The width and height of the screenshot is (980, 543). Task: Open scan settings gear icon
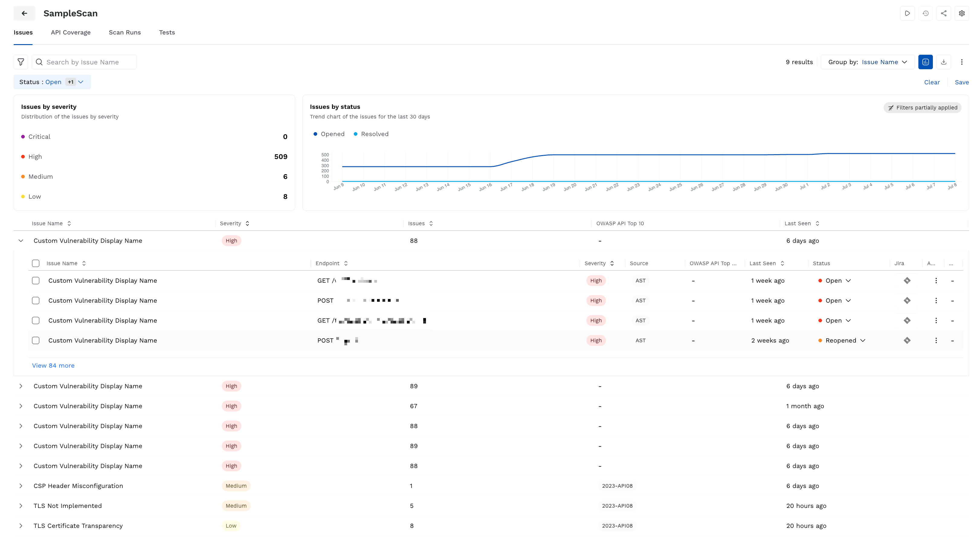(962, 13)
